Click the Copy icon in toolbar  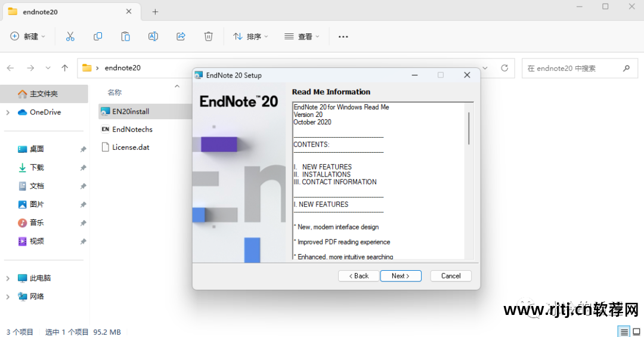tap(98, 36)
